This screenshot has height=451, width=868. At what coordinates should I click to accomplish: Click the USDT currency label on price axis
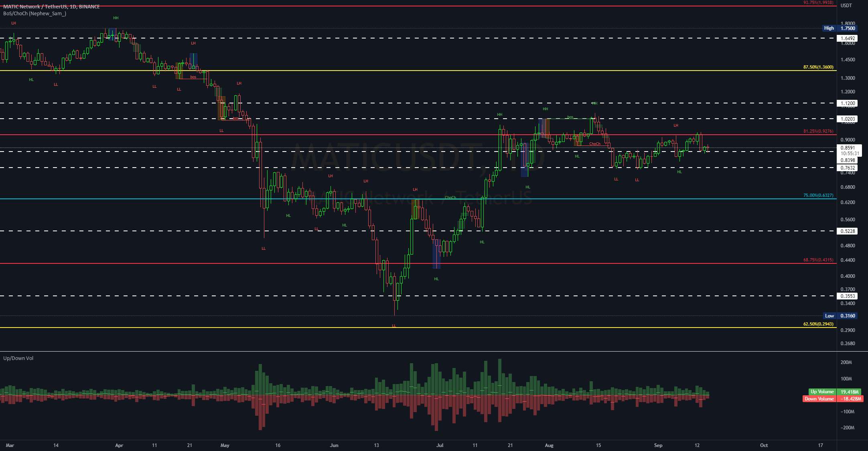point(846,6)
